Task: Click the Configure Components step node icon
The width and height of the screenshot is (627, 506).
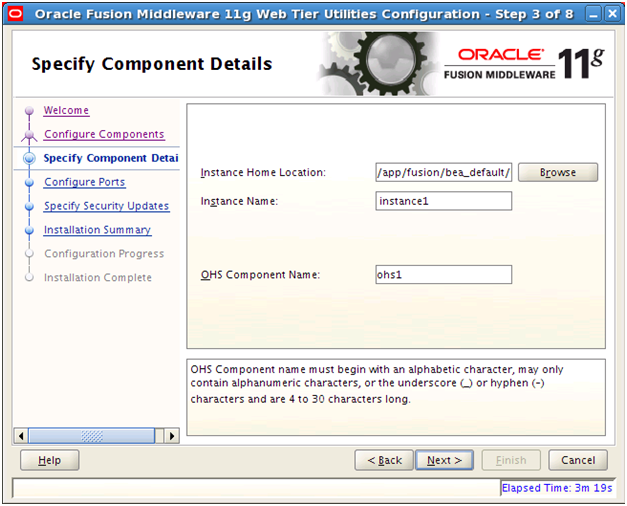Action: (29, 135)
